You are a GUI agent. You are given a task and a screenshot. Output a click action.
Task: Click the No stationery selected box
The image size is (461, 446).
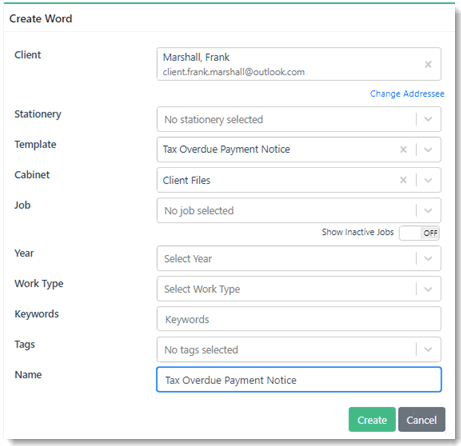pos(299,119)
